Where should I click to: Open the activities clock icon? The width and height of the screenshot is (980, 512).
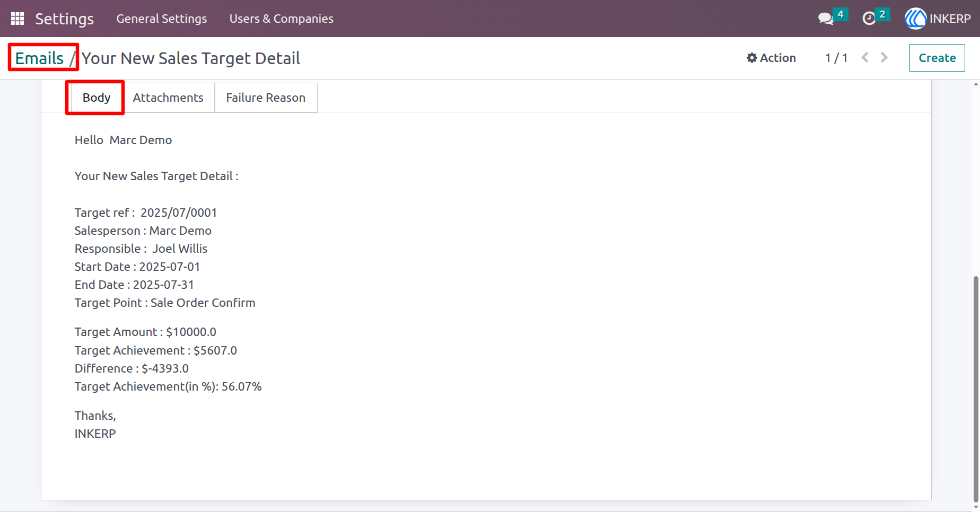point(869,19)
